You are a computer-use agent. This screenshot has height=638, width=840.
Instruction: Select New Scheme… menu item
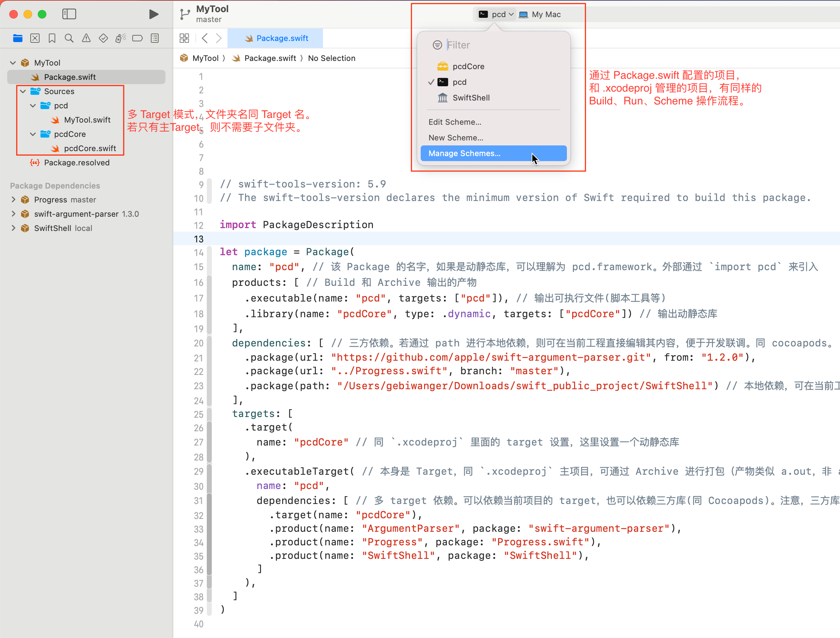pos(493,138)
